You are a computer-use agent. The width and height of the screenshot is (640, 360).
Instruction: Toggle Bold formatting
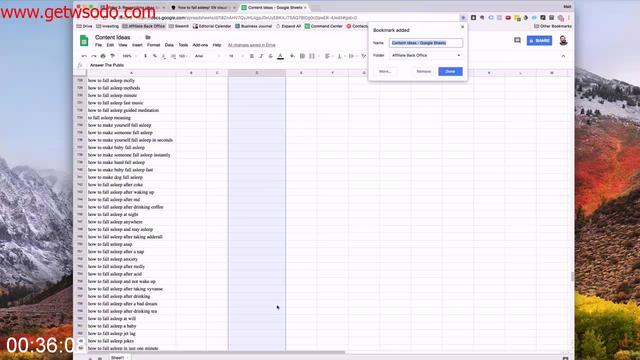[252, 56]
